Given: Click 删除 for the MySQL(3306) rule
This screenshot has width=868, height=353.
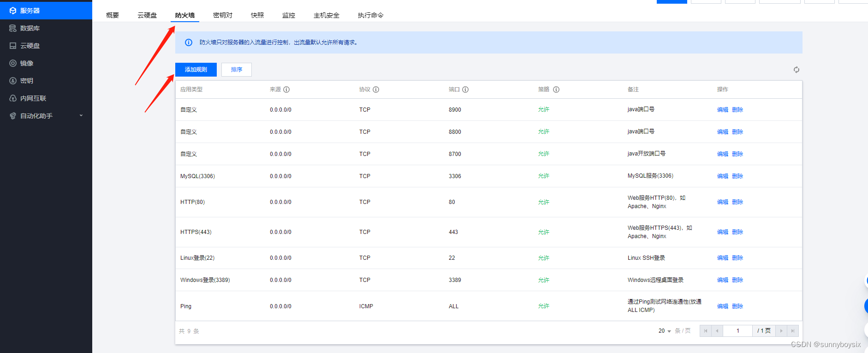Looking at the screenshot, I should point(737,176).
